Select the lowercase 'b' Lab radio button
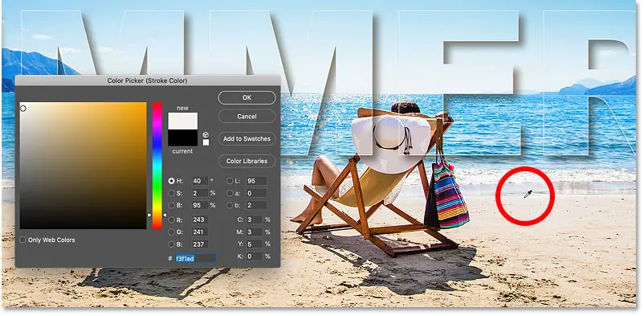The image size is (644, 316). click(229, 205)
